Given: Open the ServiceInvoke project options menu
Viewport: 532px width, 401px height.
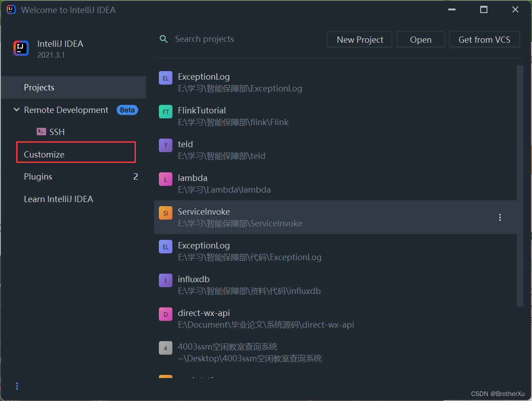Looking at the screenshot, I should [x=500, y=217].
